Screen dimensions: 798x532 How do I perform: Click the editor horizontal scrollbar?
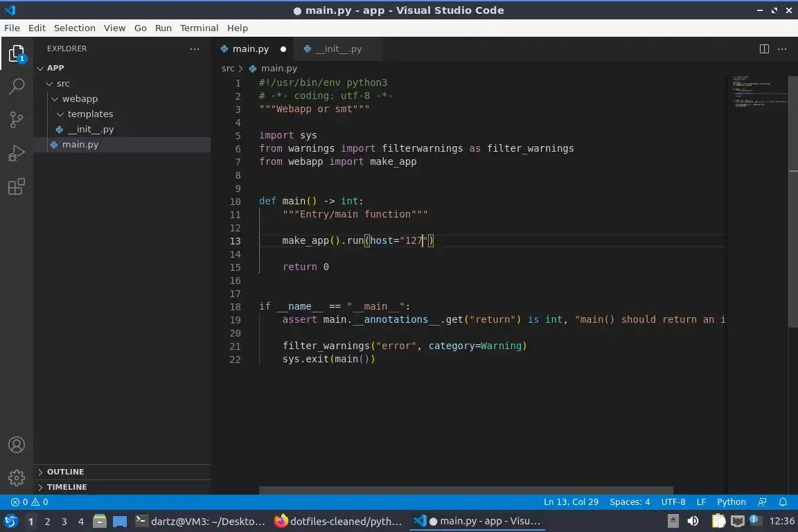tap(465, 490)
